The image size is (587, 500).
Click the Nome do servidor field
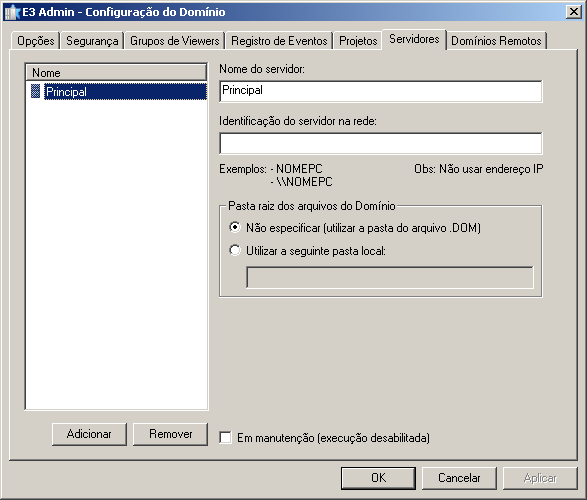coord(381,91)
